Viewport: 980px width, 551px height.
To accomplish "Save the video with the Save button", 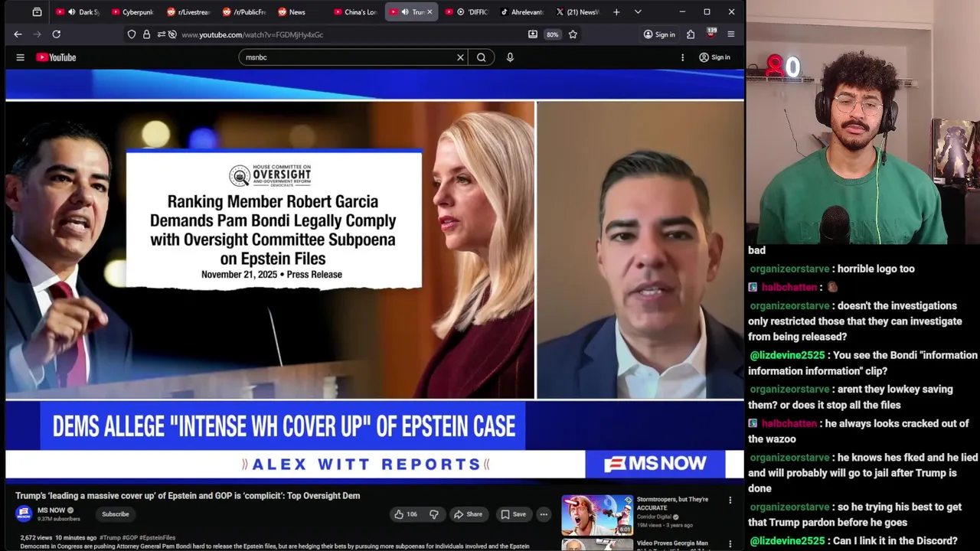I will coord(513,514).
